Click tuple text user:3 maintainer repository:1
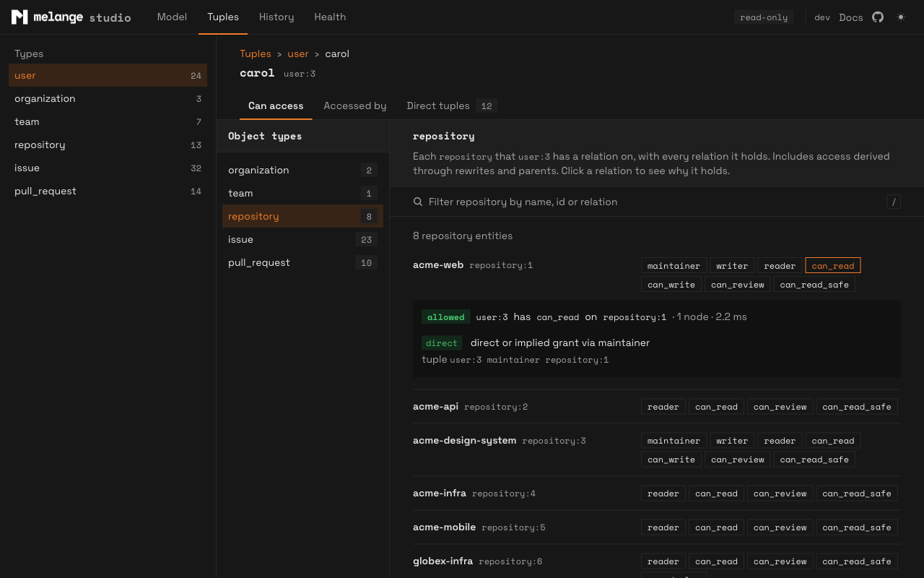Viewport: 924px width, 578px height. click(x=529, y=360)
